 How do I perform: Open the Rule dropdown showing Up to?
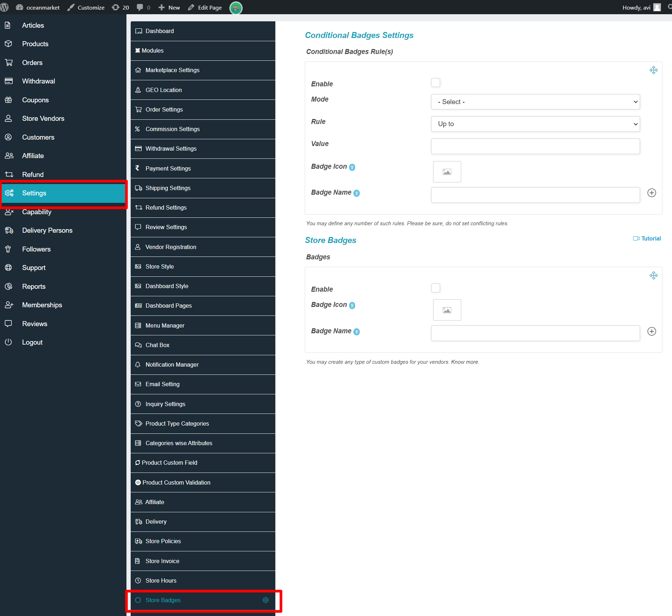(x=535, y=124)
